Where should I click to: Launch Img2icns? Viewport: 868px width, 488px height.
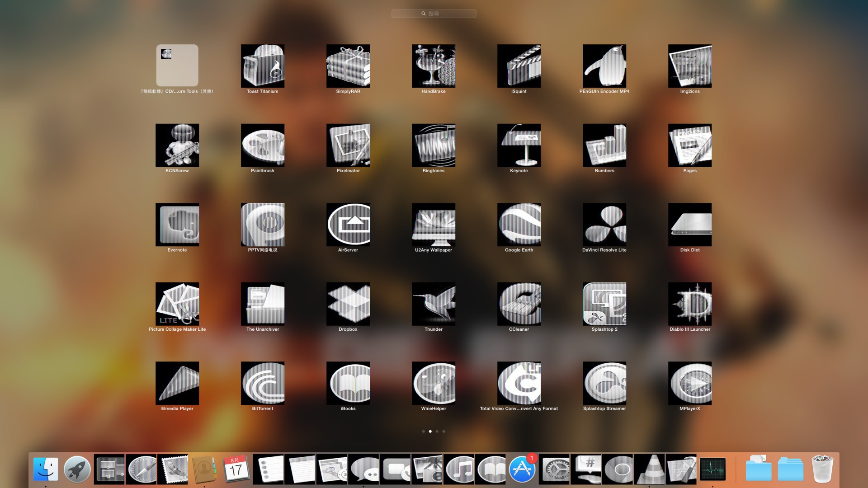690,66
